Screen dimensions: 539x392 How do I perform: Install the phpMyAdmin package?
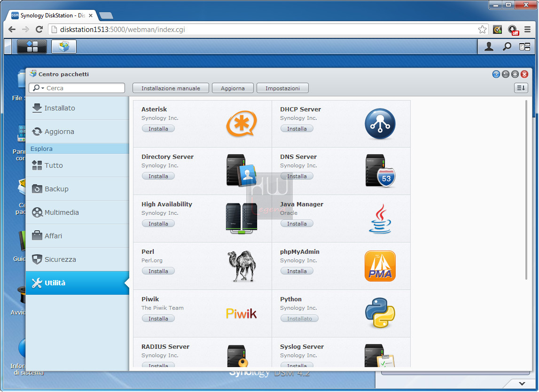pos(297,271)
